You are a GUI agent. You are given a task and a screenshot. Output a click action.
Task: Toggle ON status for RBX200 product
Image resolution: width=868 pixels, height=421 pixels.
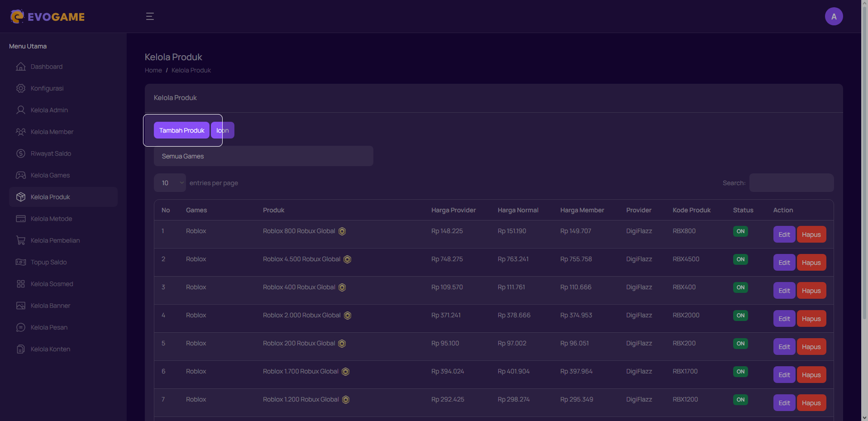coord(740,344)
